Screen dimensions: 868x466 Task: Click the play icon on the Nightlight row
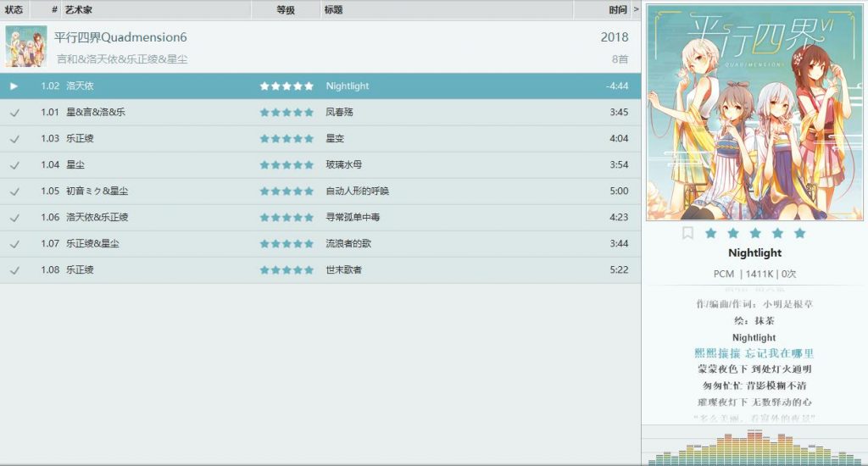[x=14, y=86]
